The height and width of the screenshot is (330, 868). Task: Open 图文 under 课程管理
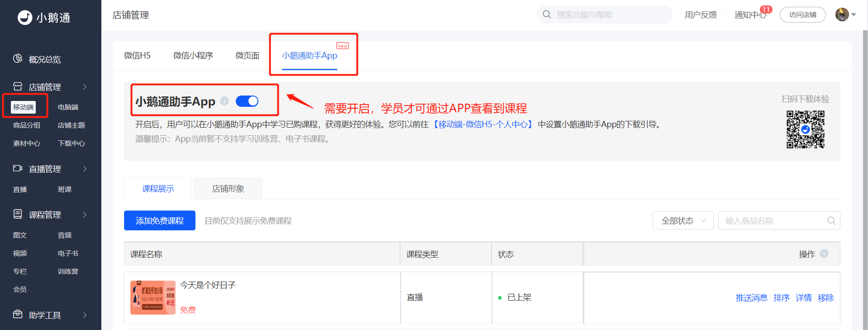20,235
